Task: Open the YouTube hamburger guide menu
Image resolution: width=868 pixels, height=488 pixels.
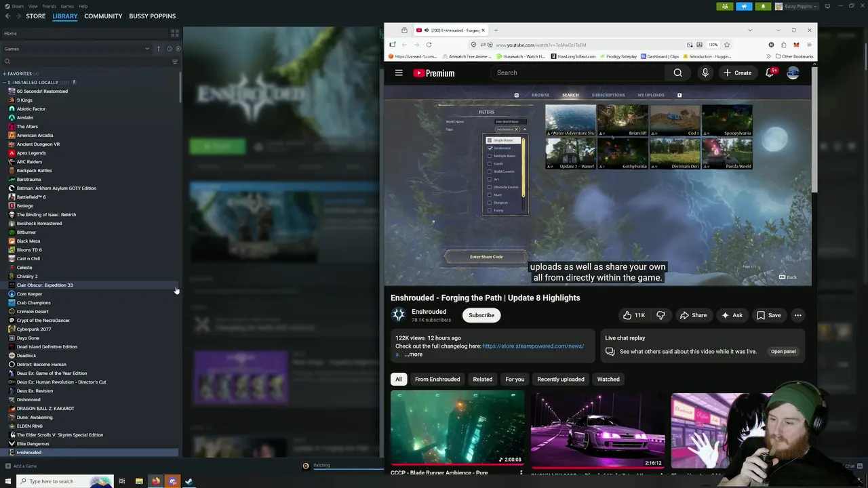Action: (399, 73)
